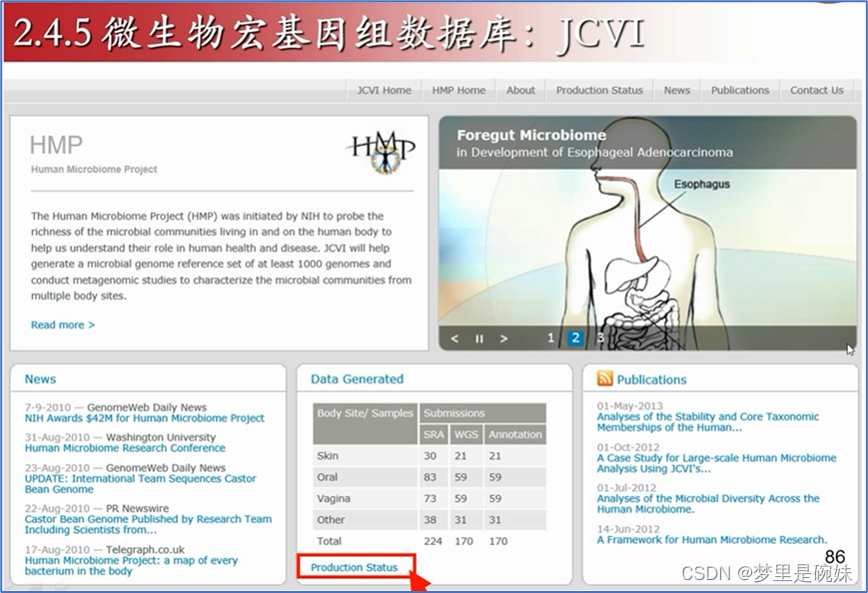Click the Other SRA value 38
The width and height of the screenshot is (868, 593).
(x=431, y=520)
